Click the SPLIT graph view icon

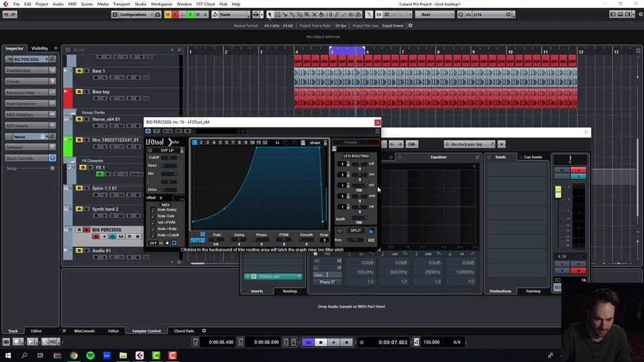click(371, 231)
